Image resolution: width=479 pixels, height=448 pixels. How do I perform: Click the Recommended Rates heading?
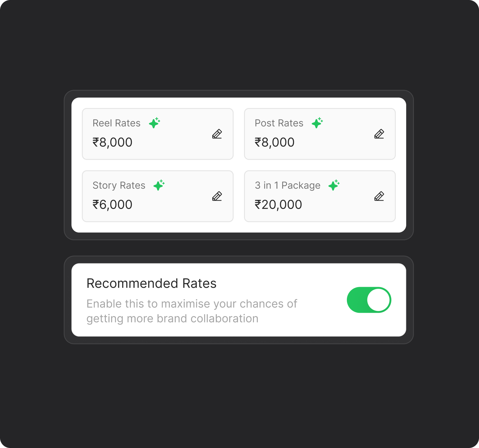tap(152, 283)
